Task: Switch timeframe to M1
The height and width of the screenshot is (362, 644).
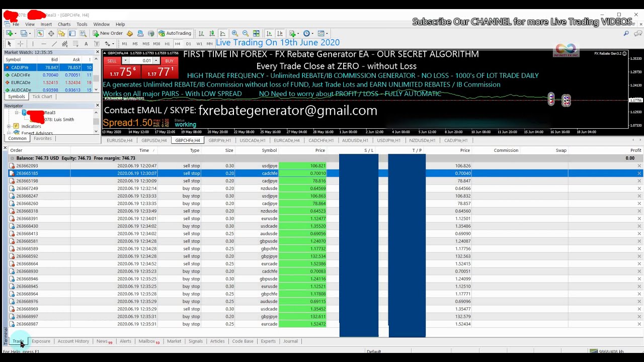Action: [x=124, y=44]
